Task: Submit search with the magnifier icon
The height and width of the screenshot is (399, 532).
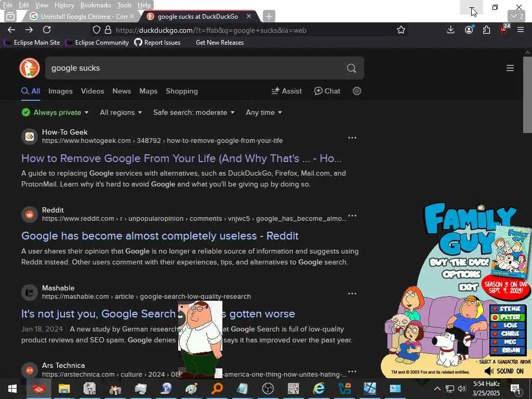Action: point(352,68)
